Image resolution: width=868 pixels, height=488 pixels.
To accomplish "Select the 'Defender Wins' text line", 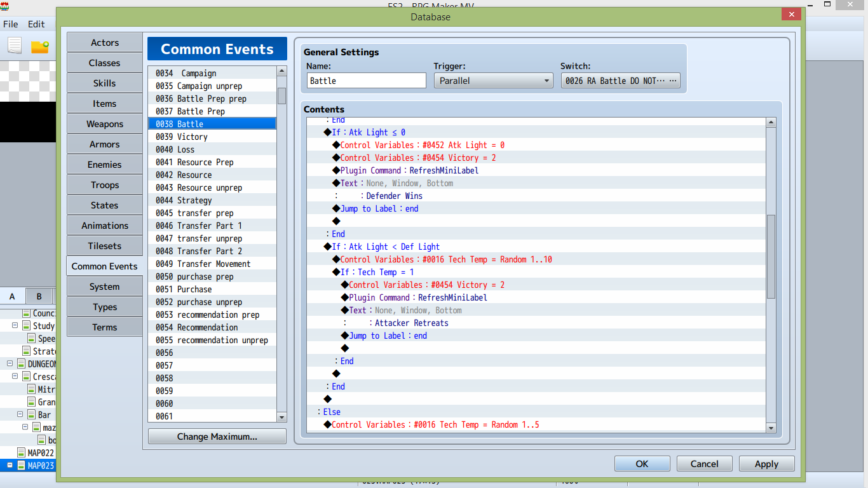I will pyautogui.click(x=536, y=196).
